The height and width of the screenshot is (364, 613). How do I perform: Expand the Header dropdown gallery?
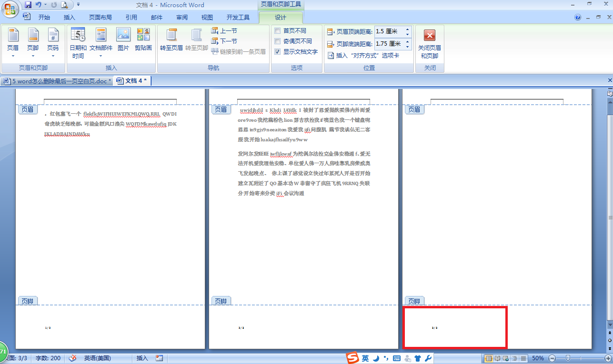(13, 42)
